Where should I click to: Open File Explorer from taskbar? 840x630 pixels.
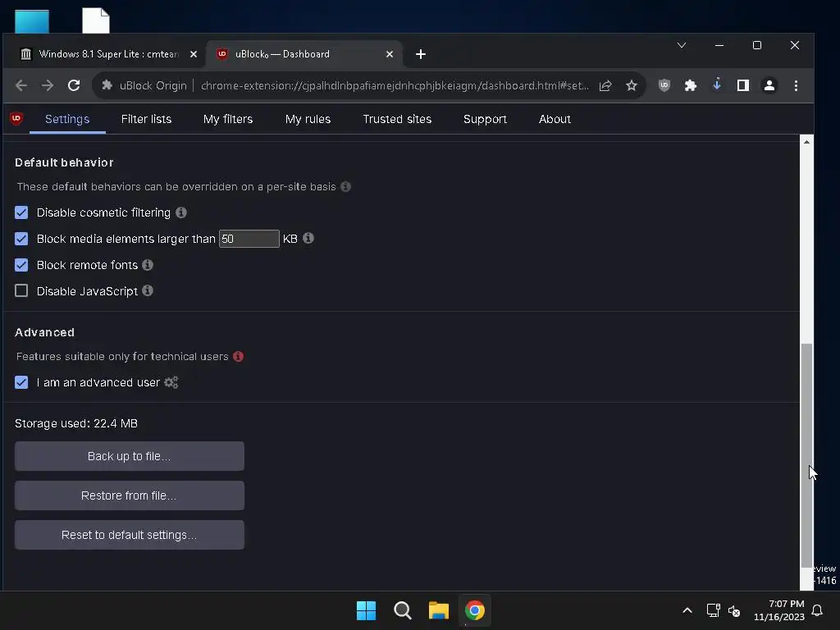pos(439,610)
